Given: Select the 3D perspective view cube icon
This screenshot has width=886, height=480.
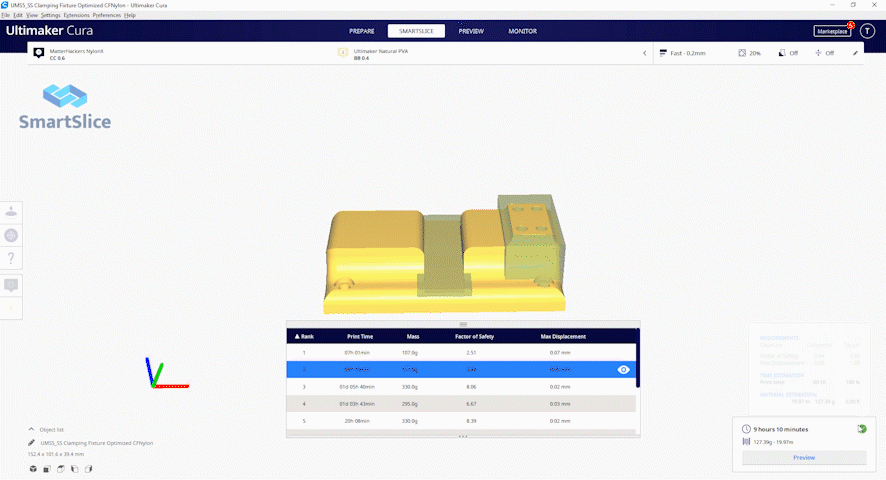Looking at the screenshot, I should (x=33, y=469).
